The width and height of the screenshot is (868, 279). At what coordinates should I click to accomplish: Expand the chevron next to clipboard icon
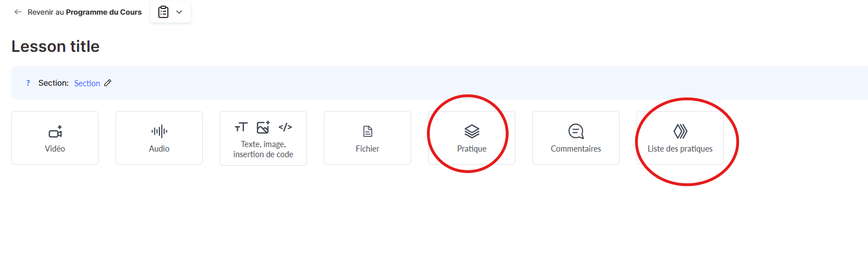[x=179, y=12]
